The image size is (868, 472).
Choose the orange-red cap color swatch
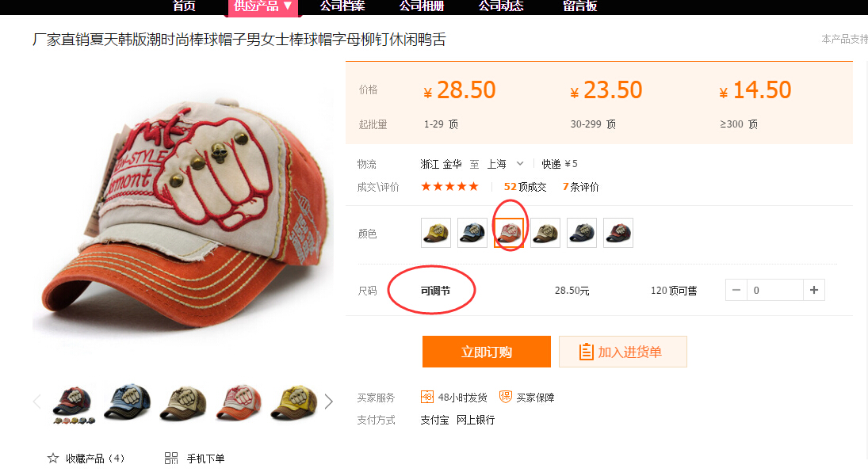(509, 232)
